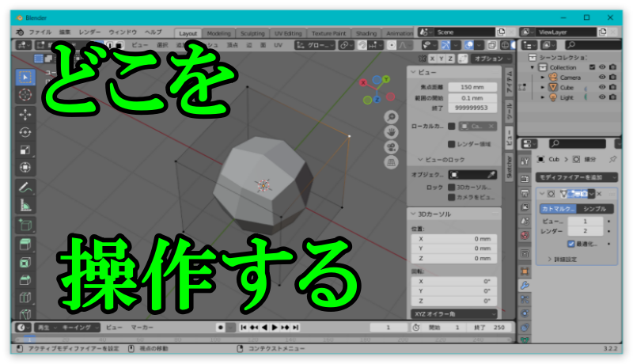This screenshot has width=633, height=364.
Task: Open the ファイル menu
Action: (40, 32)
